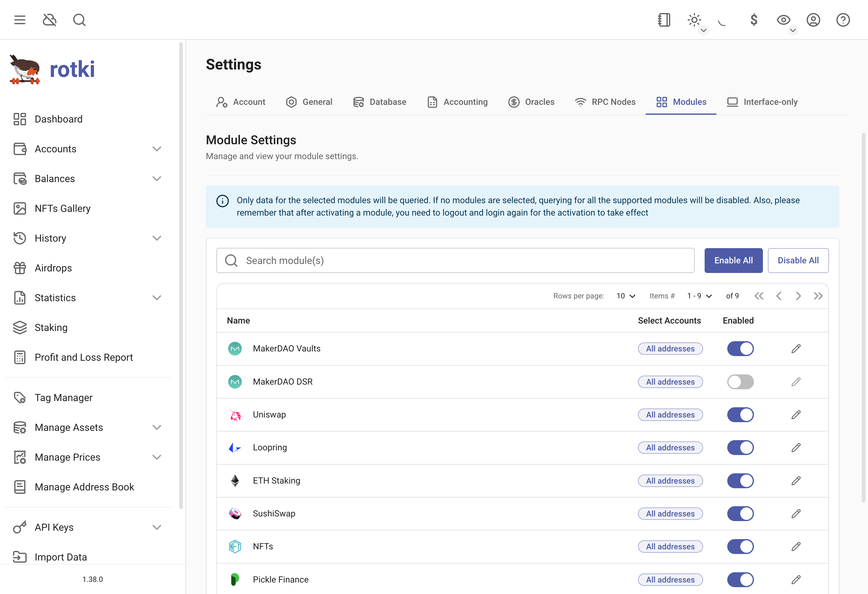
Task: Go to last page of modules
Action: point(818,296)
